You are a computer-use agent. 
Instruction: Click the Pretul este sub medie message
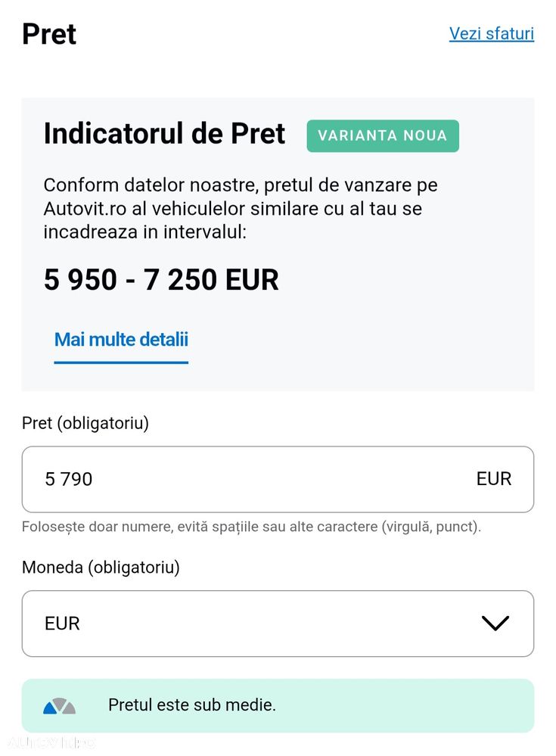point(192,705)
